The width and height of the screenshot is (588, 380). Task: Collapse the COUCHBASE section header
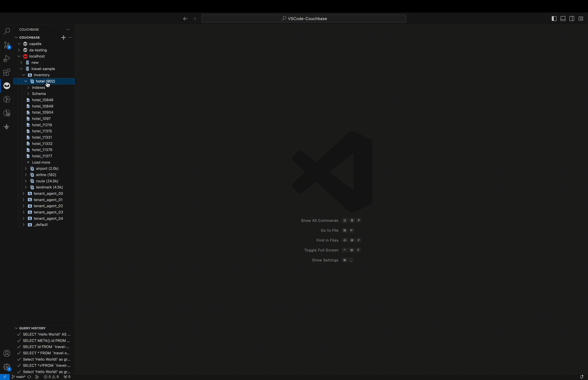coord(44,37)
